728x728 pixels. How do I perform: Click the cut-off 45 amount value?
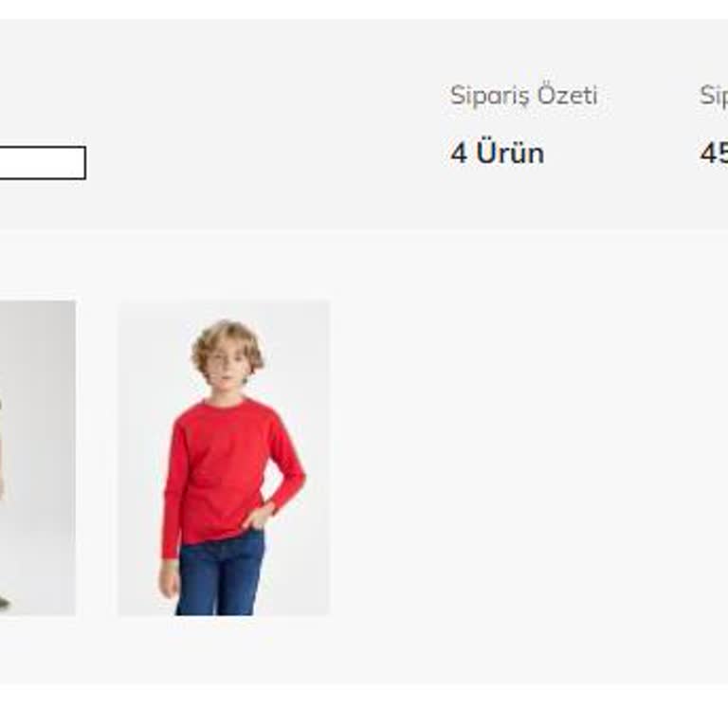coord(714,153)
